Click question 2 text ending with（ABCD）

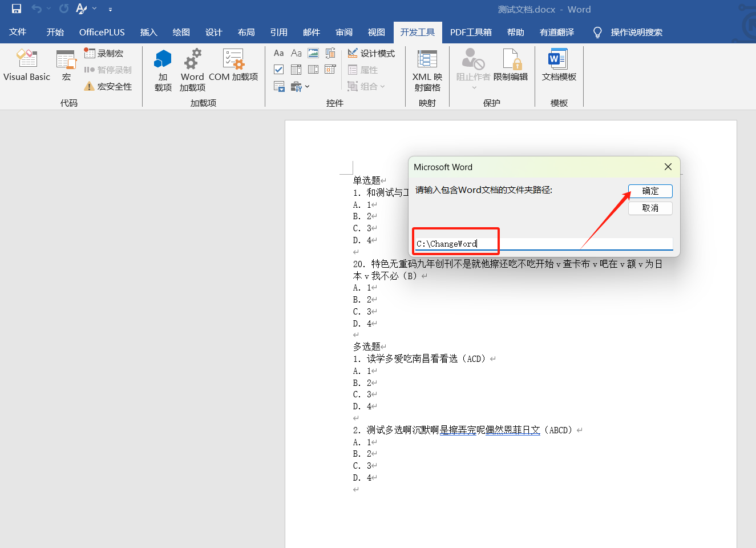(x=470, y=430)
